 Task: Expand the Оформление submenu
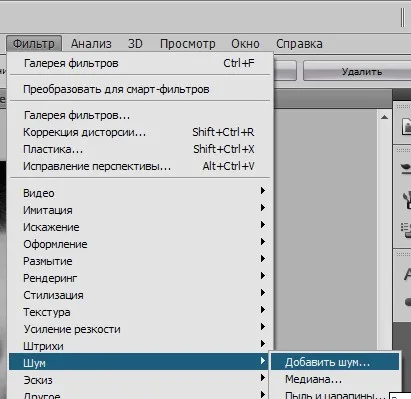pos(140,244)
